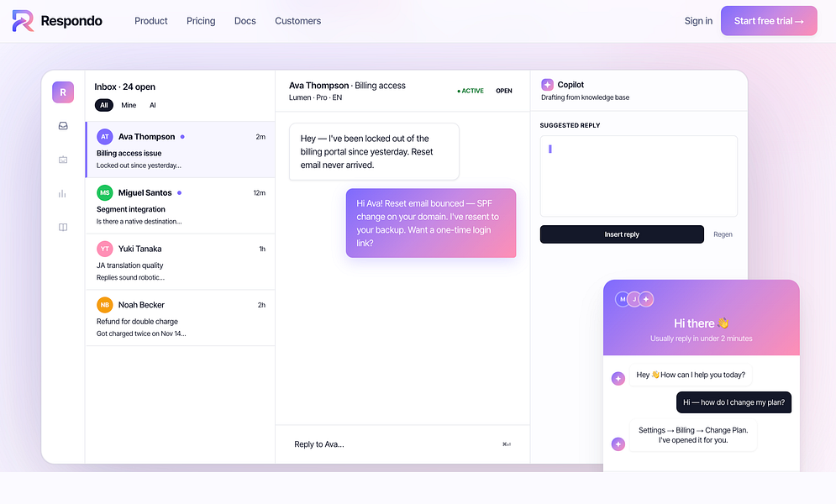The height and width of the screenshot is (504, 836).
Task: Click the Insert reply button
Action: click(x=622, y=234)
